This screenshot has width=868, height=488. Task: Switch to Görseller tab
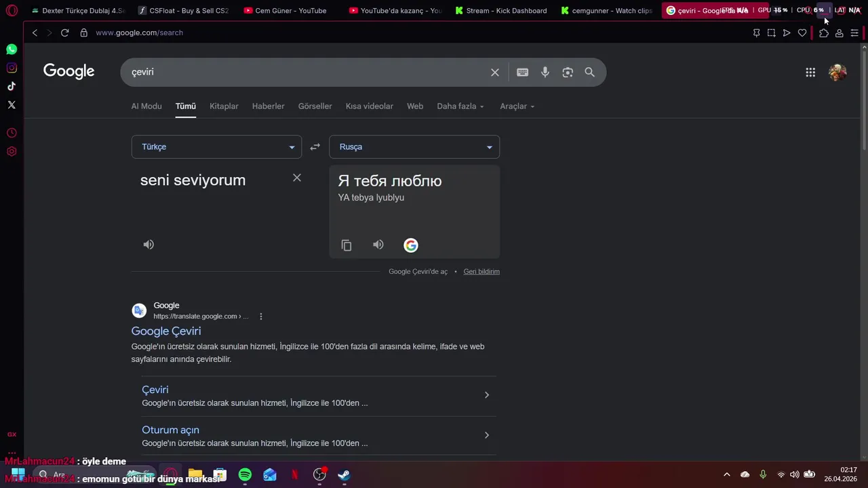(315, 106)
